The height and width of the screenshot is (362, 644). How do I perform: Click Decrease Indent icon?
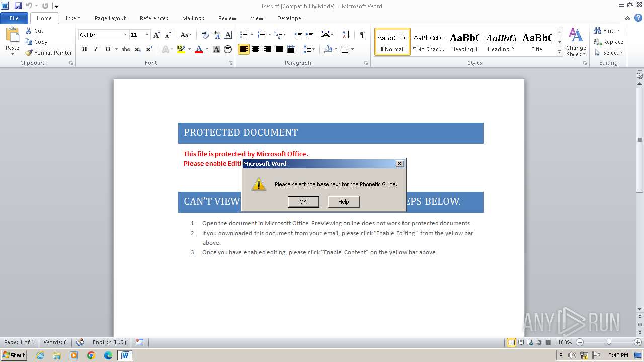(298, 35)
